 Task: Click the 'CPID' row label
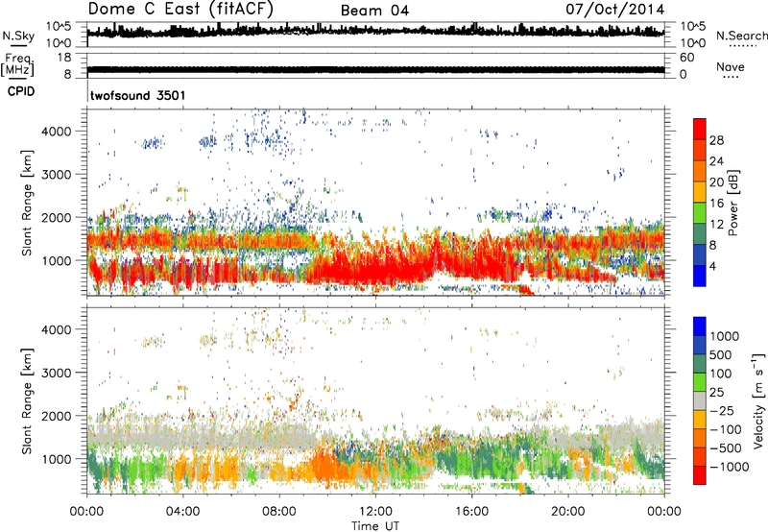[21, 91]
